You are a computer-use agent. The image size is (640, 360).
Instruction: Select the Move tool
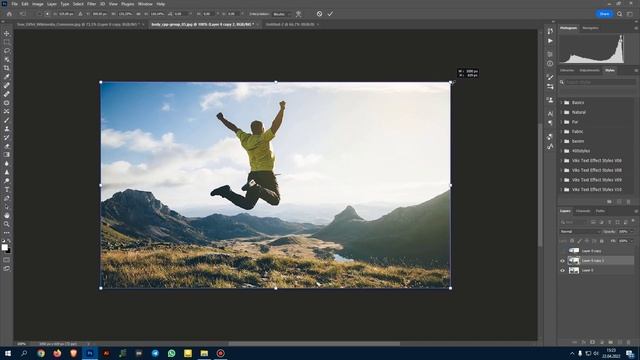7,33
